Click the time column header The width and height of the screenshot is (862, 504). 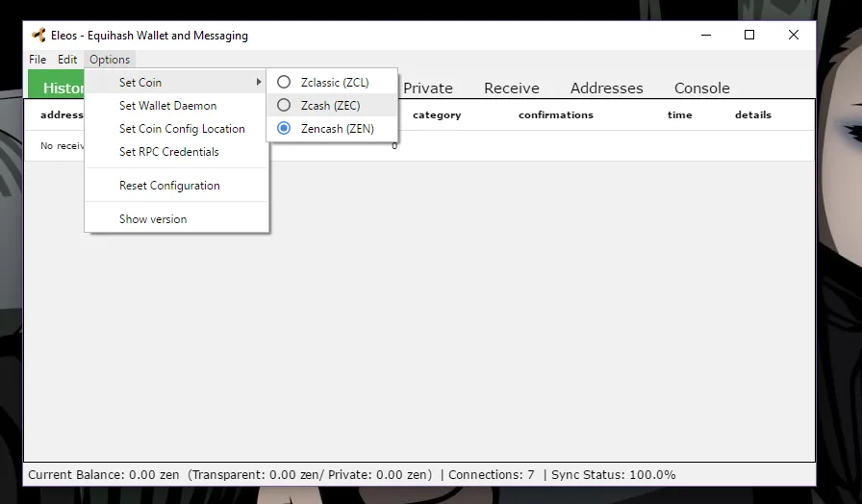[x=679, y=114]
